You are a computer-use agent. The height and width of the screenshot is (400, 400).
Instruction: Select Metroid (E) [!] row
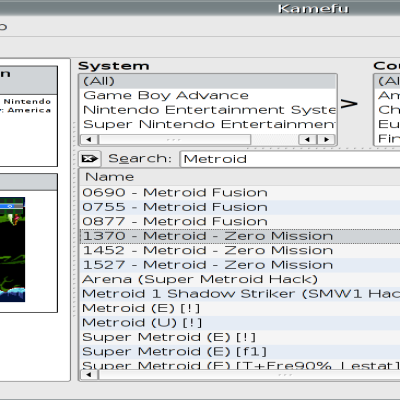click(x=240, y=308)
